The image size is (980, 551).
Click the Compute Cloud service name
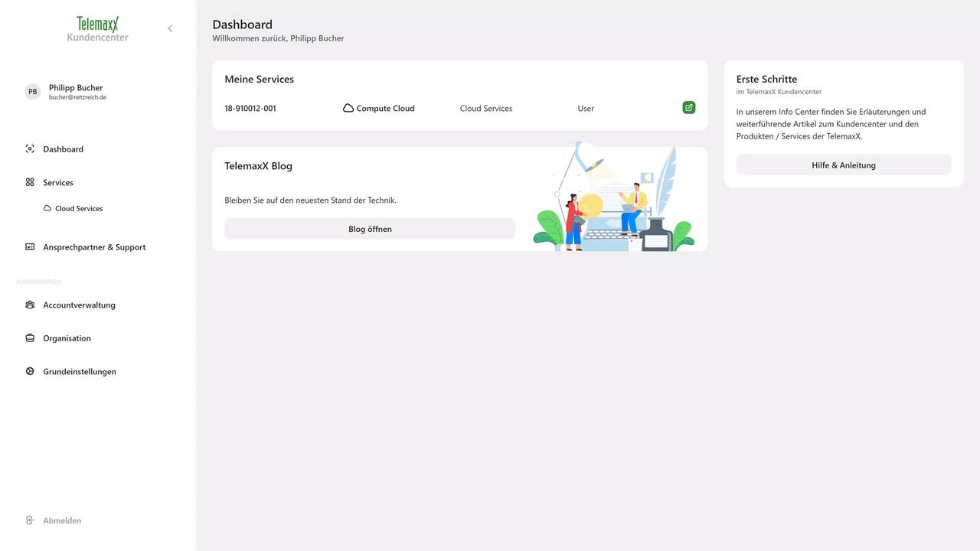(386, 109)
